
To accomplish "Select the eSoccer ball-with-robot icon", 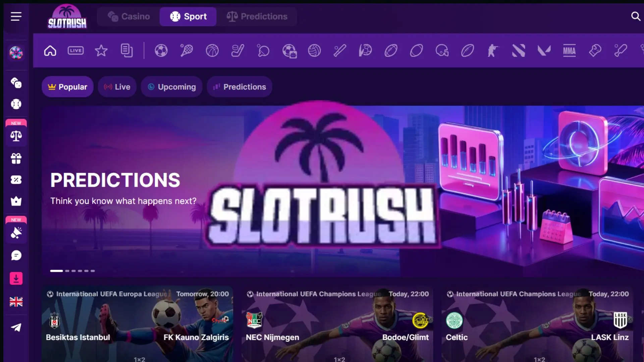I will (289, 51).
